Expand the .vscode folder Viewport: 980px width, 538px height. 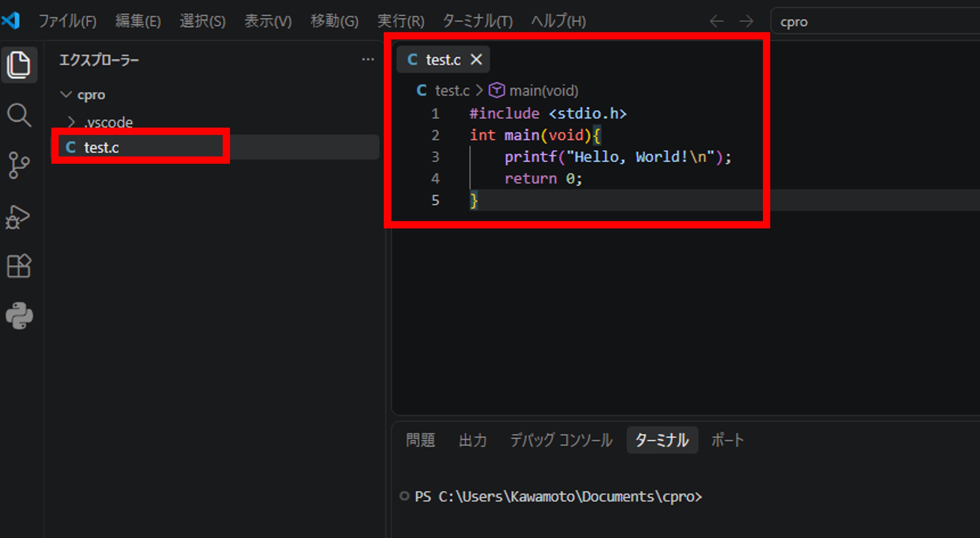(71, 122)
